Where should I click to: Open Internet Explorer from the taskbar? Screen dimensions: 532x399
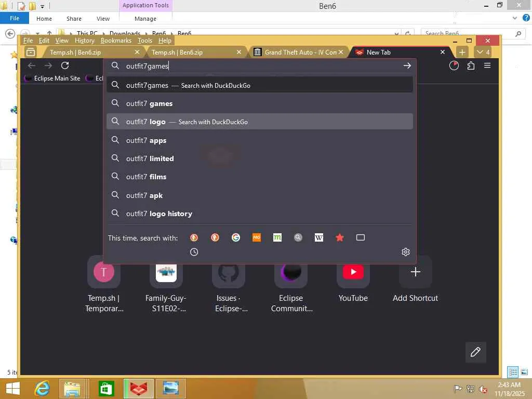[x=42, y=389]
